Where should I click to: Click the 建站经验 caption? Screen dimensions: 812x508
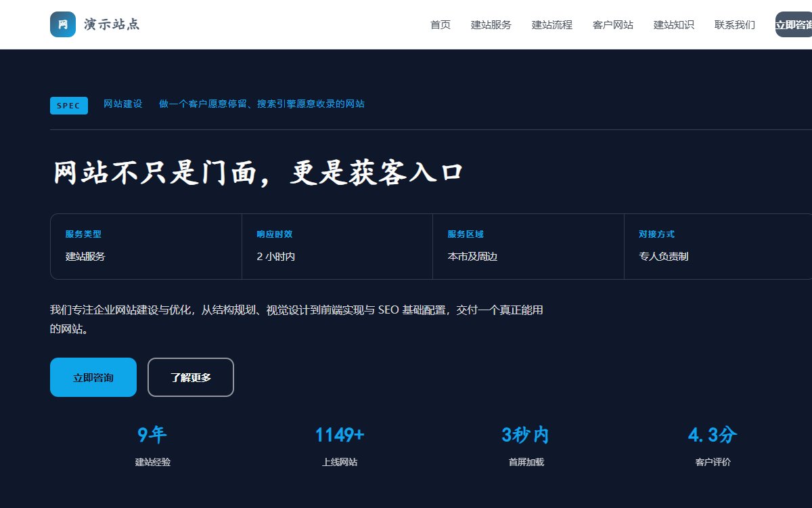153,463
